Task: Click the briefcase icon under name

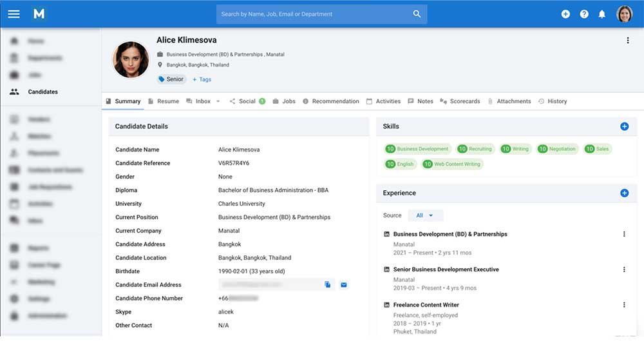Action: point(160,54)
